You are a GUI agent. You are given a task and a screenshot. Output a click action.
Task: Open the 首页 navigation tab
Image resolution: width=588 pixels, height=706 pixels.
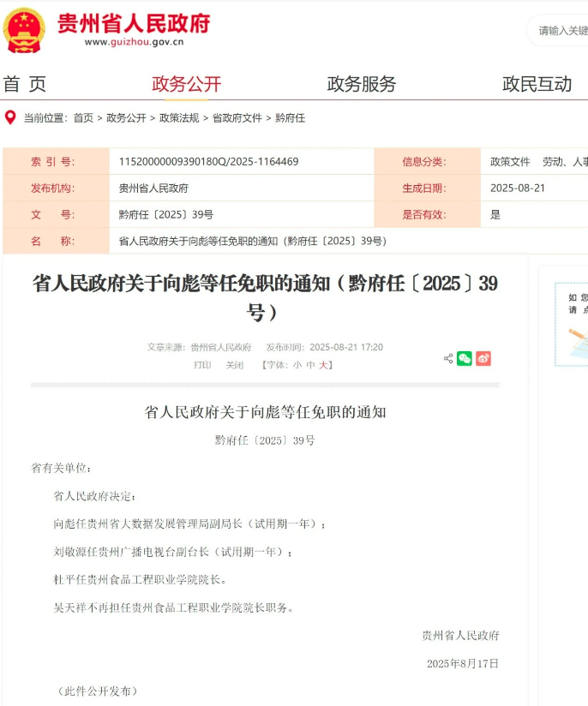24,84
